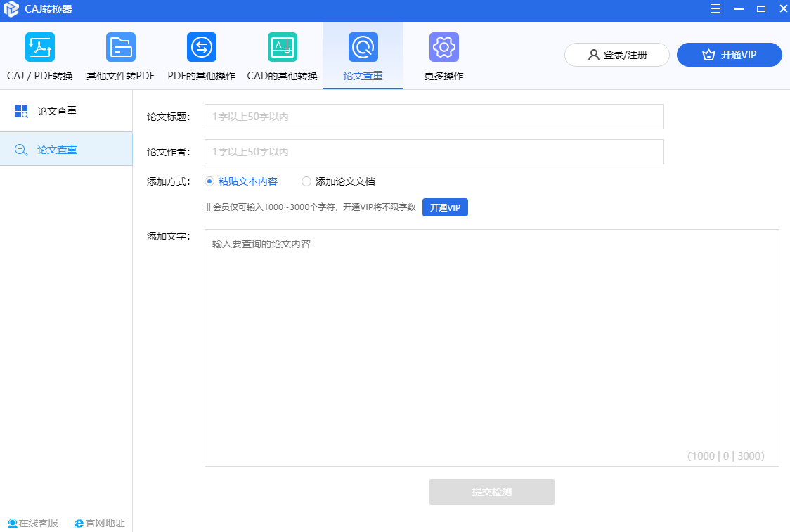790x532 pixels.
Task: Open 官网地址 website link
Action: point(100,524)
